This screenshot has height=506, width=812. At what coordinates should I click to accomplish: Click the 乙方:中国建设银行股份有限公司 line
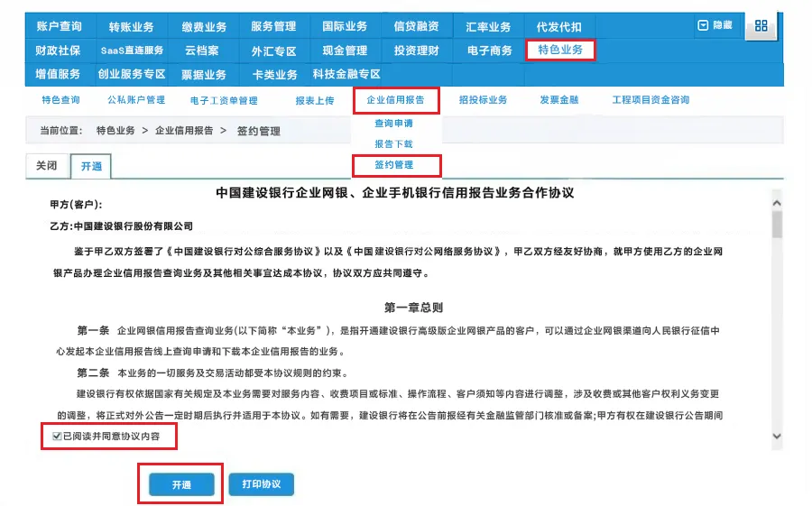[x=121, y=226]
